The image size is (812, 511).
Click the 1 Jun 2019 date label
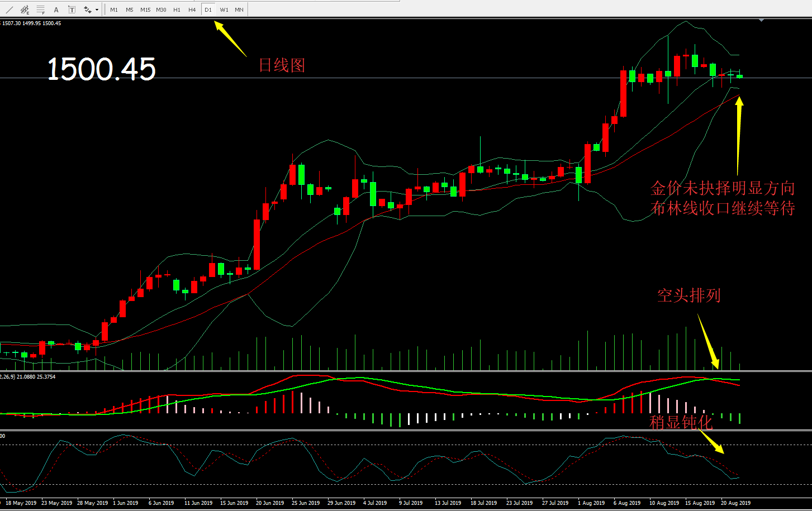(x=126, y=503)
